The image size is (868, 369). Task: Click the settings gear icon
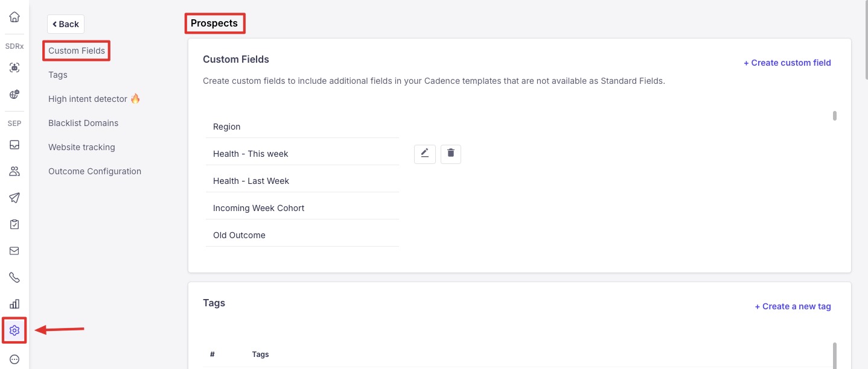click(x=14, y=330)
